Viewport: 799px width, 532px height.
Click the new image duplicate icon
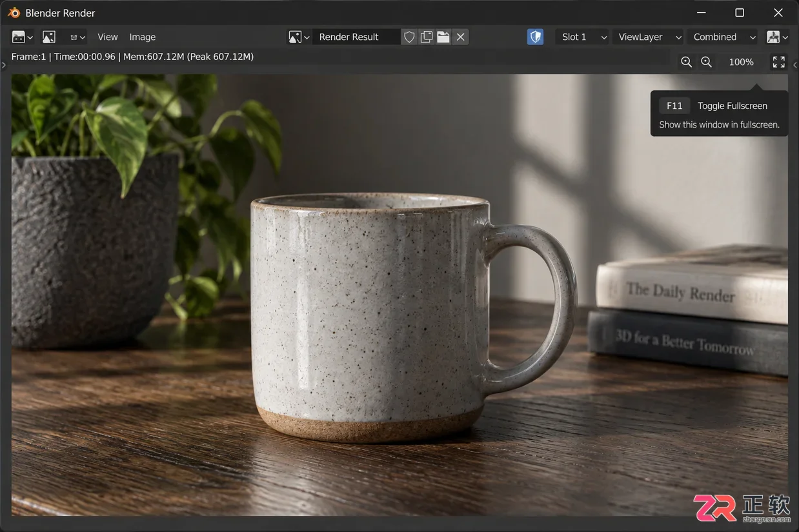click(427, 37)
